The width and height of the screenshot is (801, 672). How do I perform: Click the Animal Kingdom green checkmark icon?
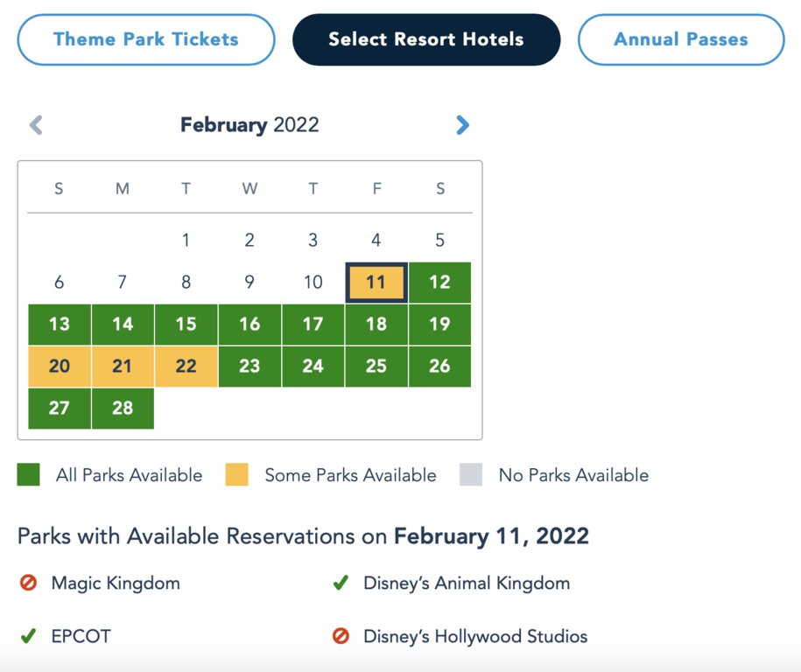[x=341, y=583]
